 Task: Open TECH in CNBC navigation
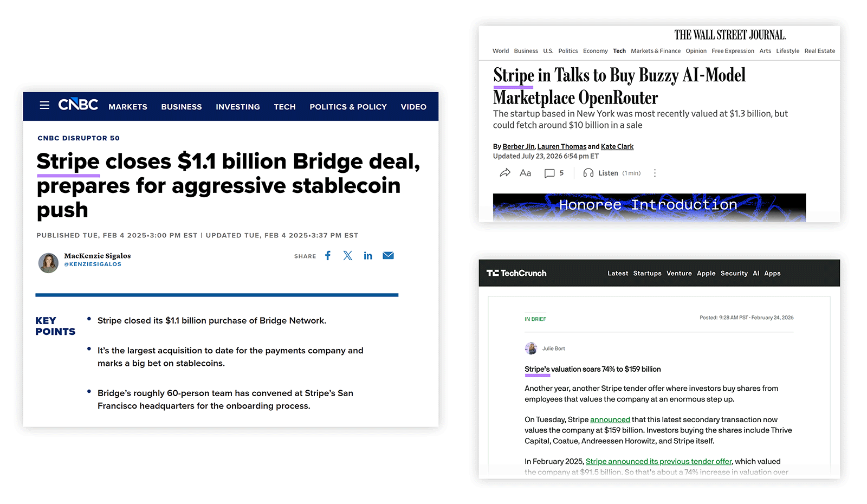[284, 107]
